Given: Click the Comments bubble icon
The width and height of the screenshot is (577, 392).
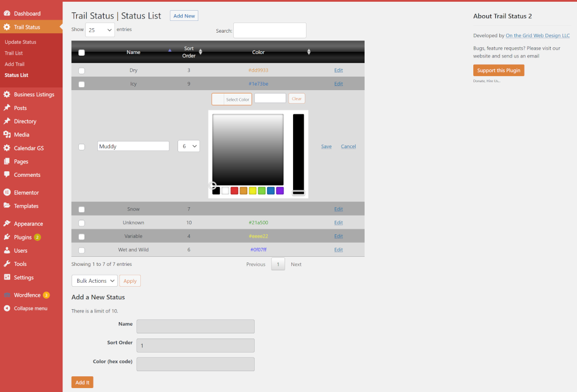Looking at the screenshot, I should pos(7,175).
